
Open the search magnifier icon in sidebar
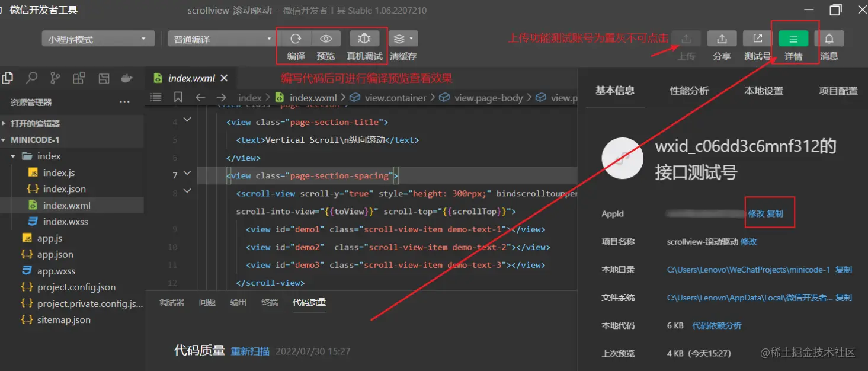pos(32,78)
